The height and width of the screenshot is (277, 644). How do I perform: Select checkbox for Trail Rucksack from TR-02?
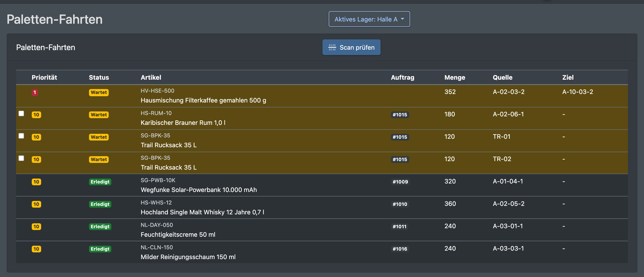[21, 158]
